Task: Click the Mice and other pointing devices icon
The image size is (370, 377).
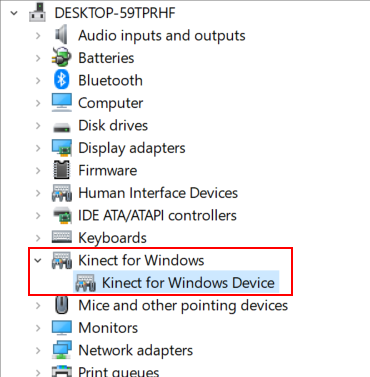Action: point(62,305)
